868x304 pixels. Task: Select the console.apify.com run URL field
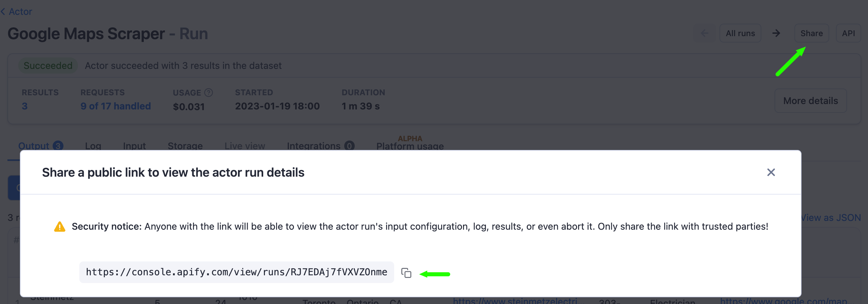(237, 272)
